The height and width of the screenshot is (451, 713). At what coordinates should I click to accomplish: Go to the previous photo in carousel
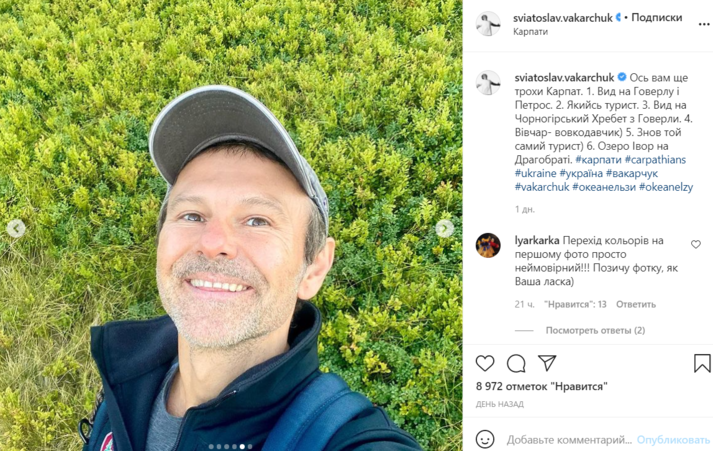tap(16, 228)
